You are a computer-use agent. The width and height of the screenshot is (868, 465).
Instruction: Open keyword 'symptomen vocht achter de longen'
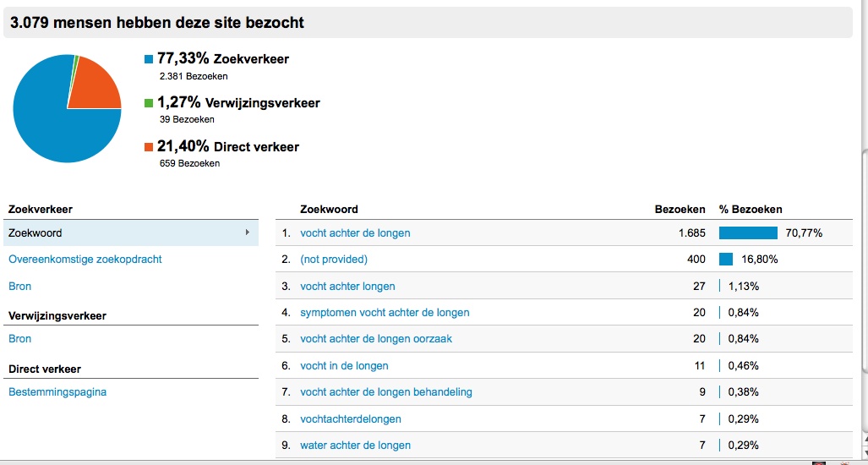coord(385,313)
